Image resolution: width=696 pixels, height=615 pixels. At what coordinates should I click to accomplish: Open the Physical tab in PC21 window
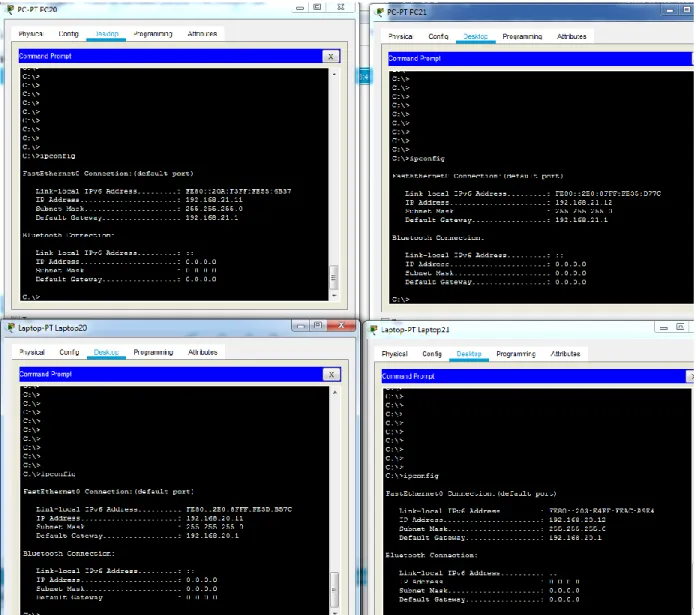click(x=400, y=36)
